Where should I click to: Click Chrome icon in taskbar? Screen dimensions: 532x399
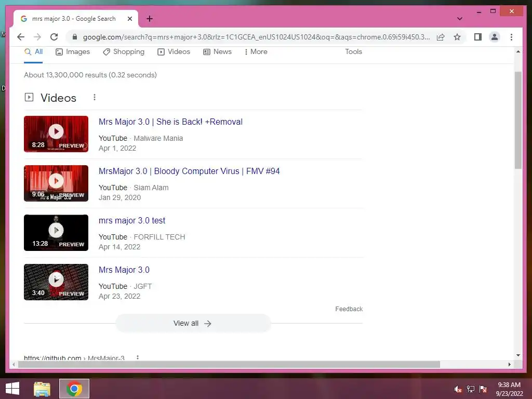coord(74,389)
